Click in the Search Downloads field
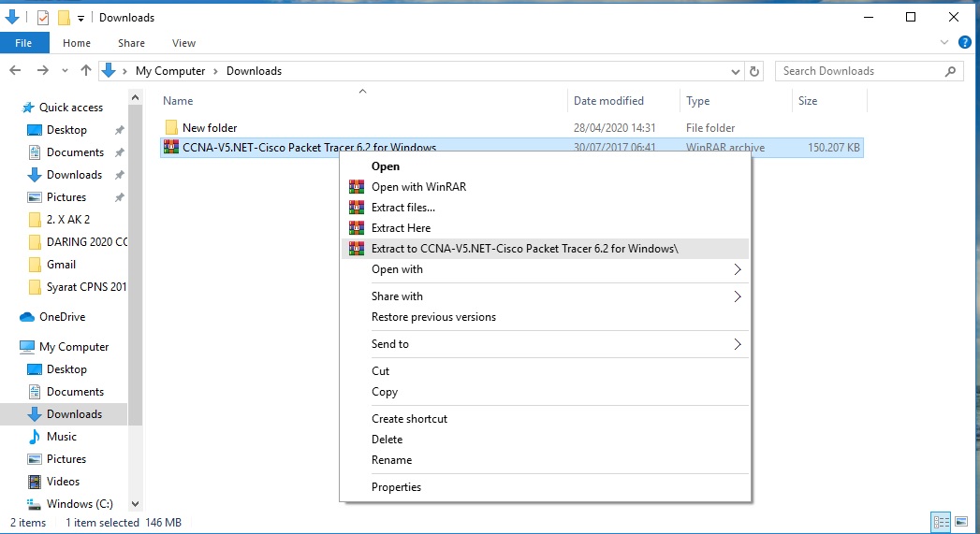 869,71
